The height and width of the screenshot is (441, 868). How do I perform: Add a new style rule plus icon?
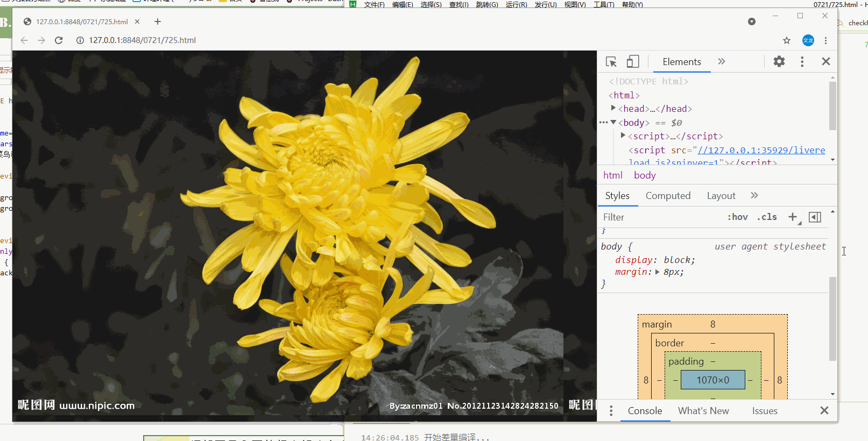tap(793, 217)
